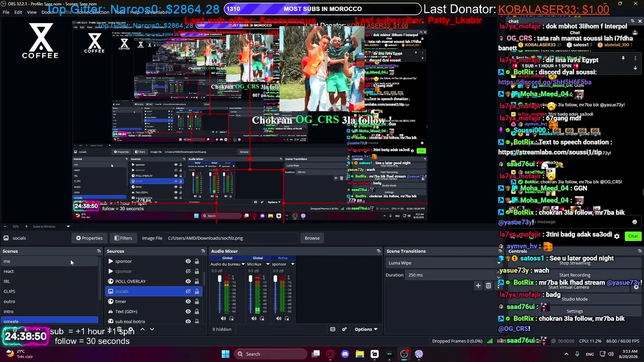Select the POLL OVERLAY source row

point(153,281)
